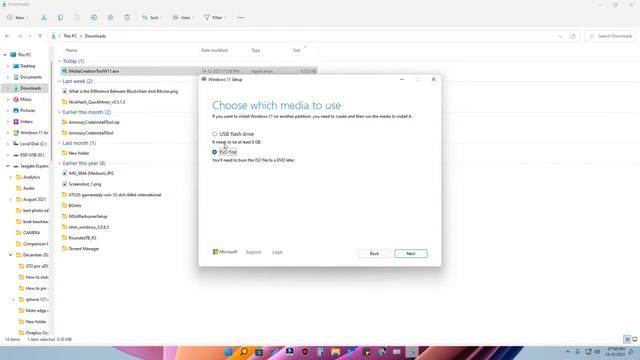This screenshot has width=640, height=360.
Task: Open the View dropdown menu
Action: coord(183,18)
